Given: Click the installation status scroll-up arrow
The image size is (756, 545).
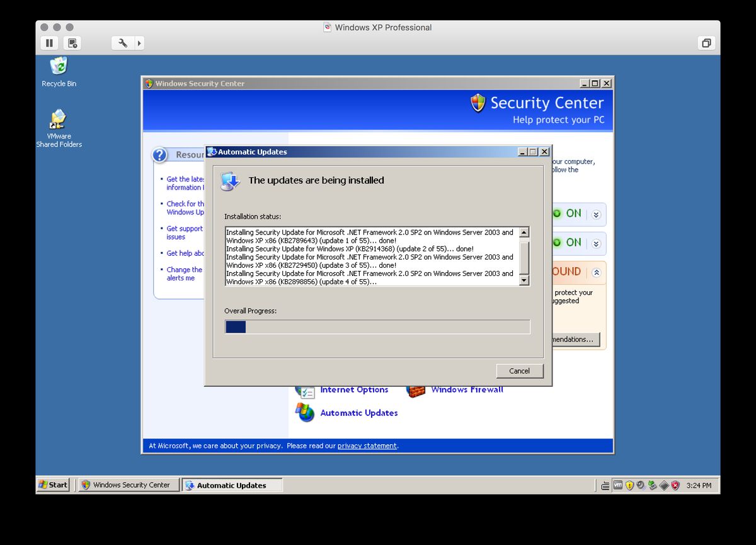Looking at the screenshot, I should pyautogui.click(x=524, y=232).
